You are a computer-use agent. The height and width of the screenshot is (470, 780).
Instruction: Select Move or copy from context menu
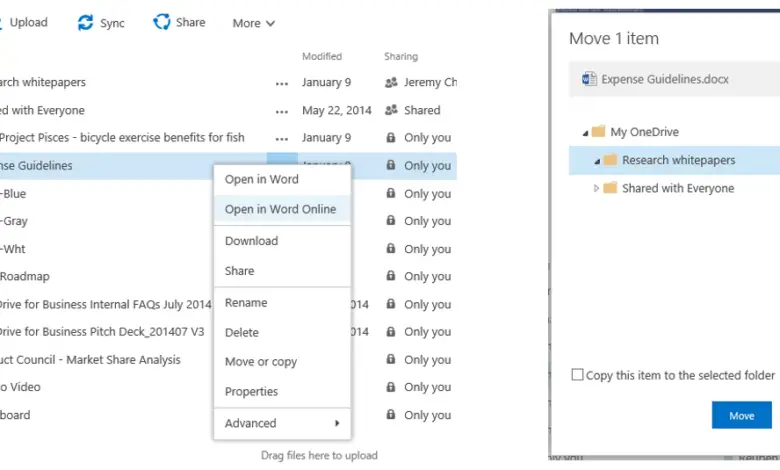click(260, 362)
